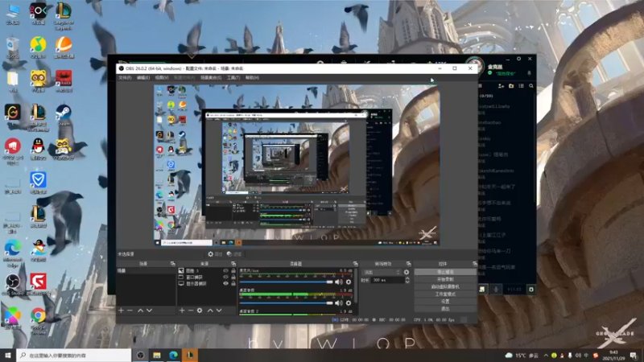Decrease transition duration with the down arrow
644x362 pixels.
point(407,282)
